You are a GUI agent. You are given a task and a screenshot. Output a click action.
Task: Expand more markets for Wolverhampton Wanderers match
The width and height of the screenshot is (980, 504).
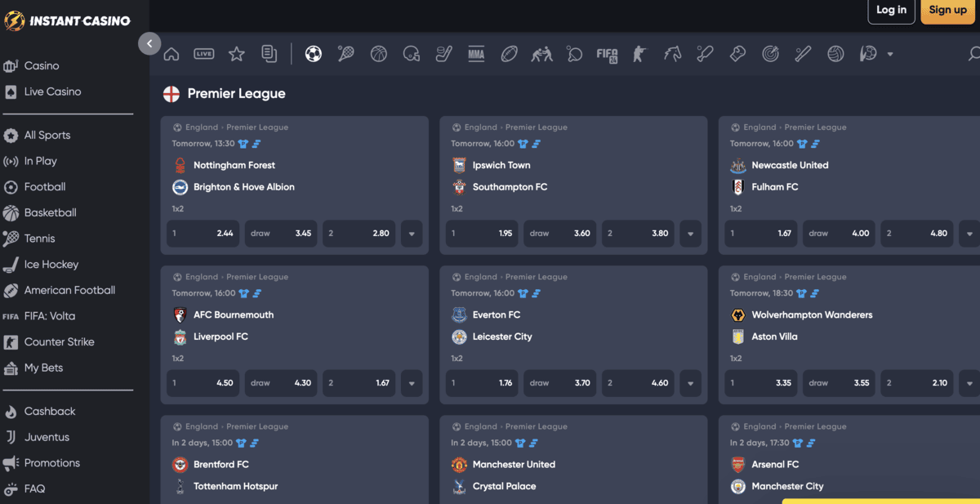coord(969,383)
